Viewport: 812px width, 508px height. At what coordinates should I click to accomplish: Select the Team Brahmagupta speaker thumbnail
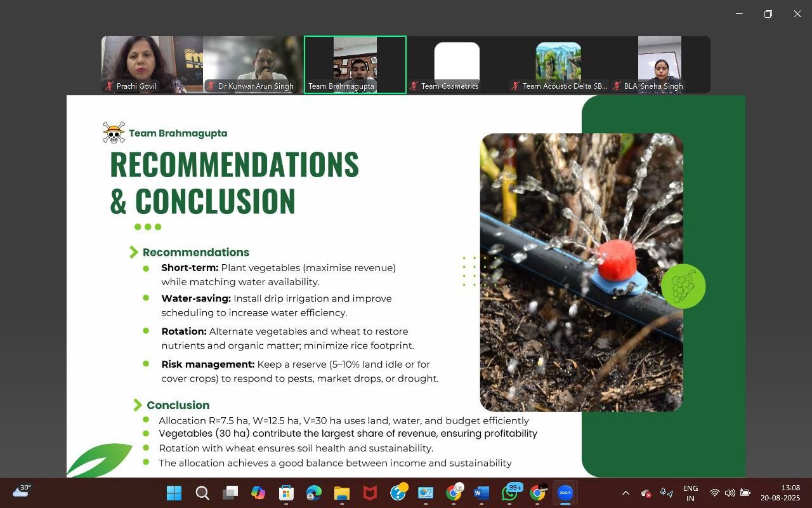pos(355,65)
